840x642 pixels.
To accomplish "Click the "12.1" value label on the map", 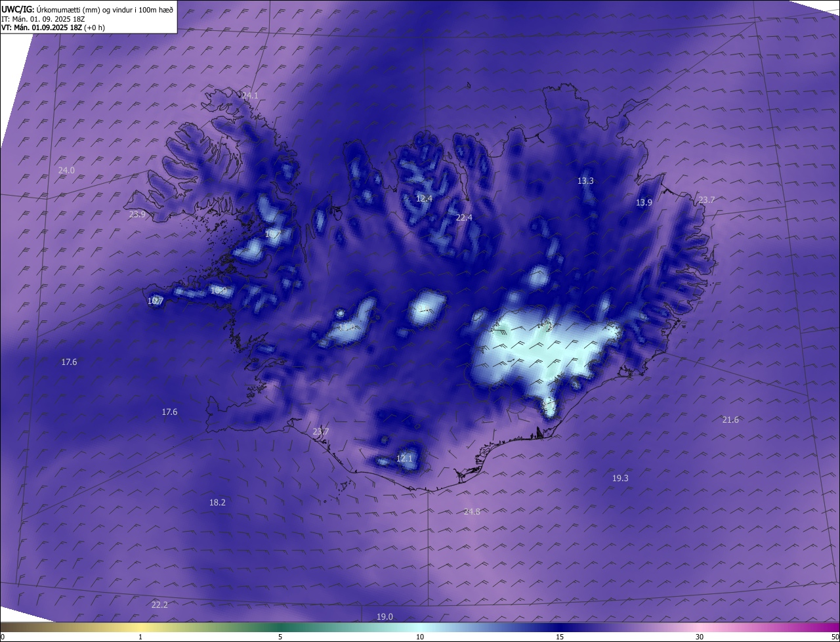I will [x=404, y=458].
